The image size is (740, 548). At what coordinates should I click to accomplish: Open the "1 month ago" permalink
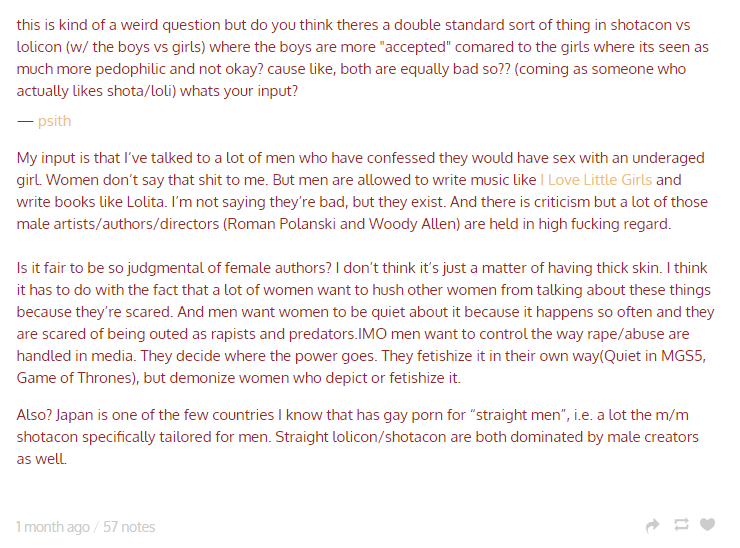[53, 527]
